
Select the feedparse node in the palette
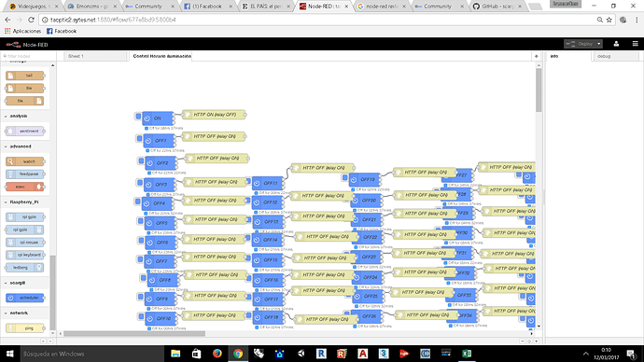click(25, 174)
